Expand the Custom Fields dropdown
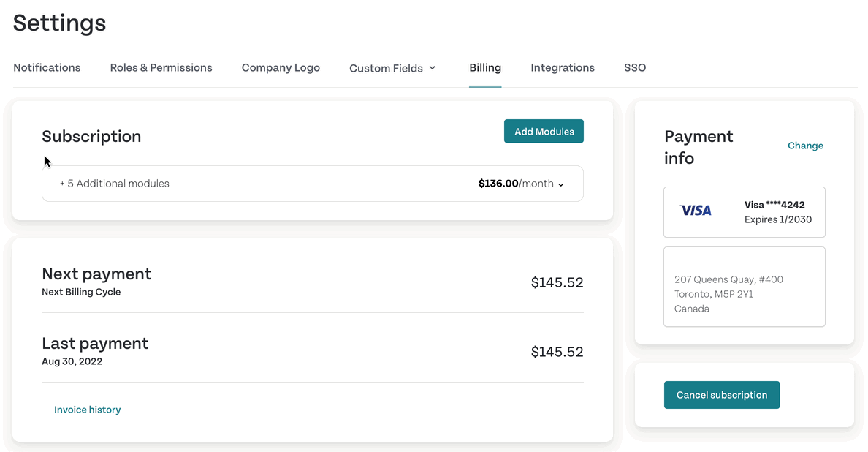 tap(392, 68)
